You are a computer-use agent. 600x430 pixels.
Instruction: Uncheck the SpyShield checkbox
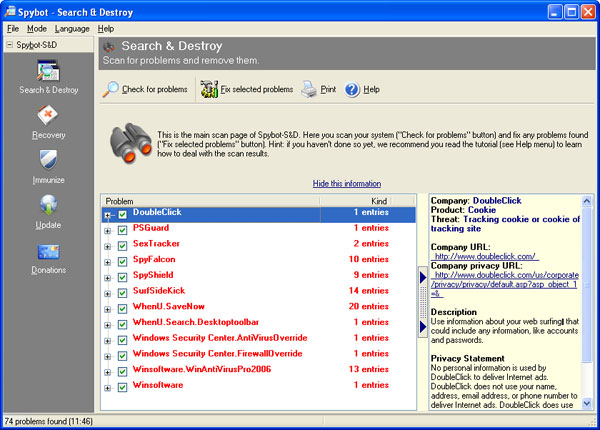[122, 277]
